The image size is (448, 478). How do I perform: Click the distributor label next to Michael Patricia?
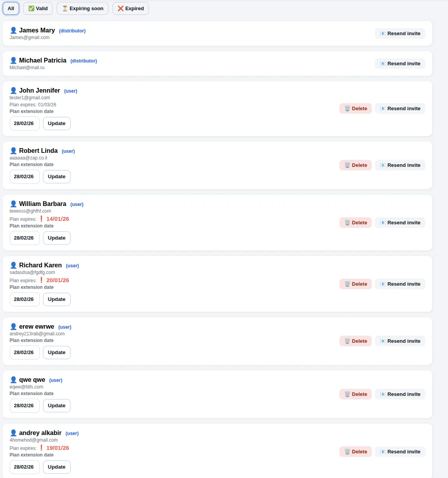84,61
